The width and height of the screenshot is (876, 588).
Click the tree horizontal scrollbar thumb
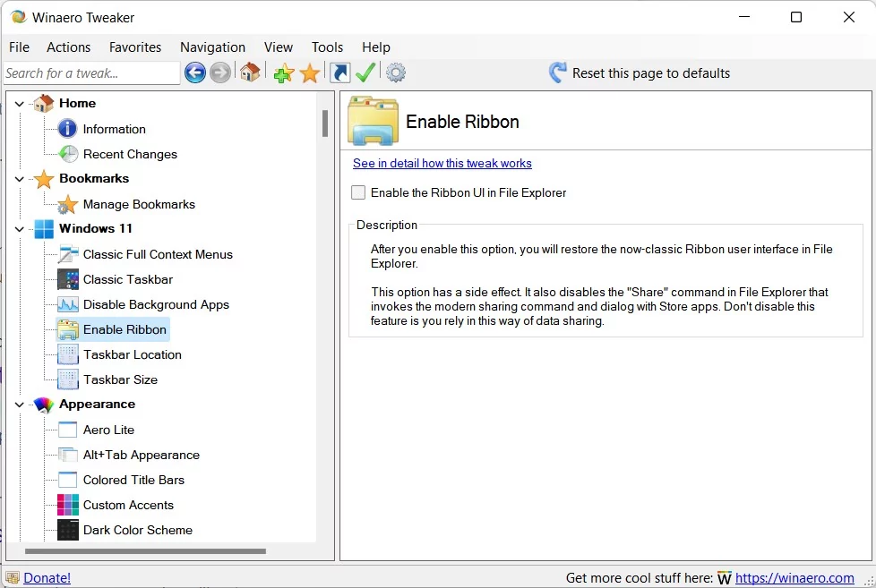(x=145, y=551)
